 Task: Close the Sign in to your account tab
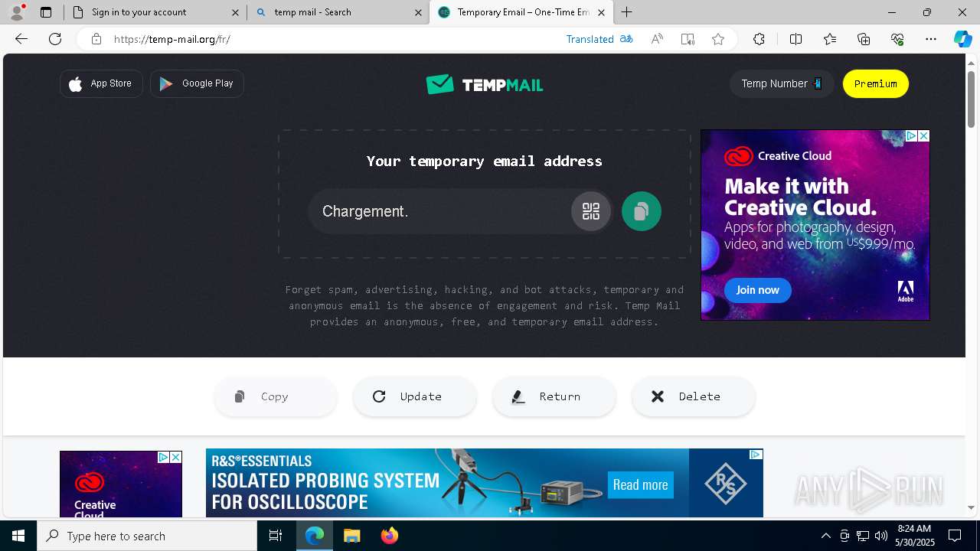pos(235,12)
